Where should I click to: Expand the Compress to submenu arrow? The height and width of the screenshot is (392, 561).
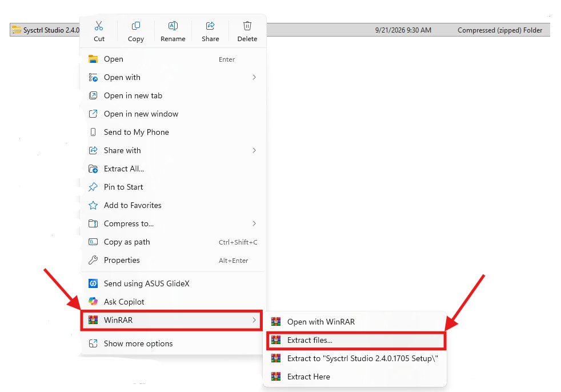click(x=254, y=223)
